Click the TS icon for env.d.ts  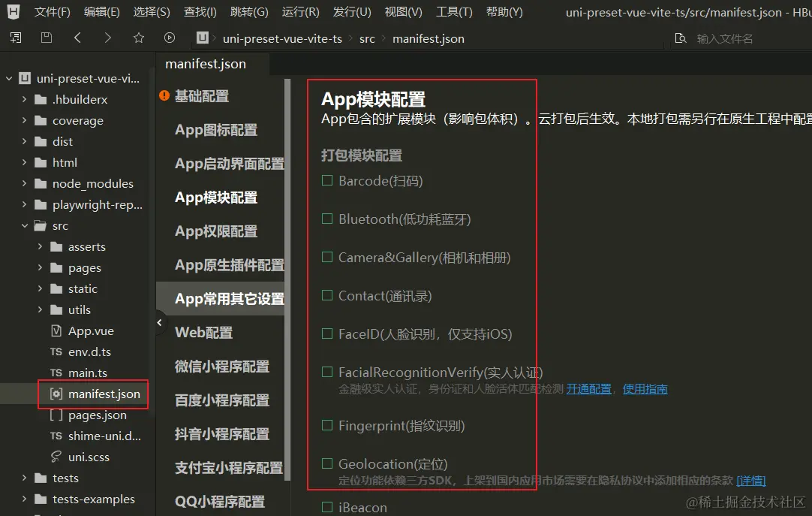(56, 352)
